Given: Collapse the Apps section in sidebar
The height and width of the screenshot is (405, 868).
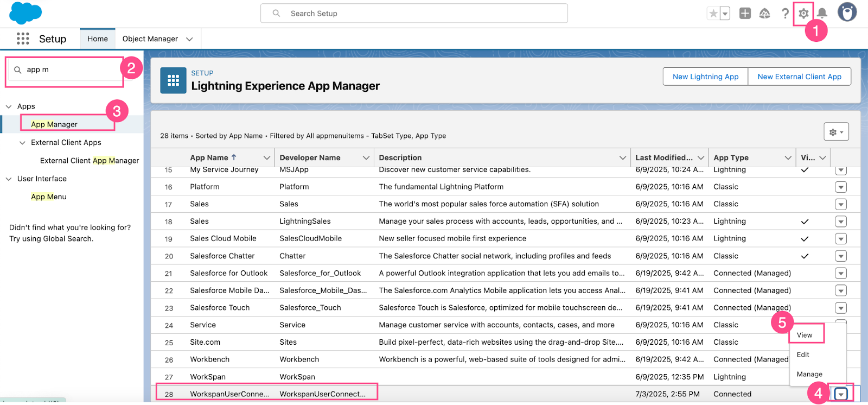Looking at the screenshot, I should coord(9,106).
